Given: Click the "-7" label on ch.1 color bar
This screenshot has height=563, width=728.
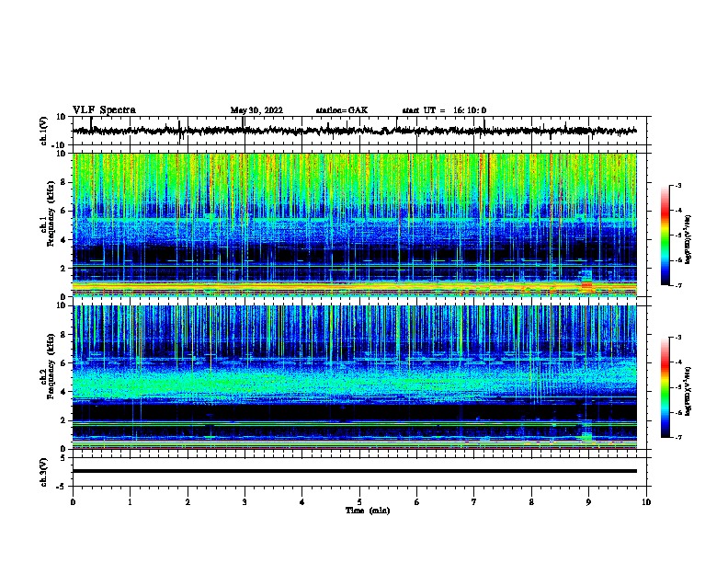Looking at the screenshot, I should point(677,285).
